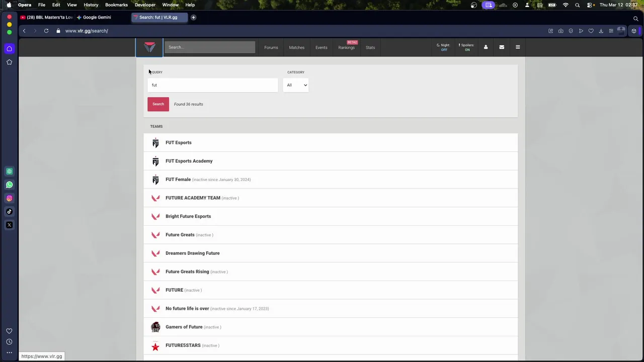The width and height of the screenshot is (644, 362).
Task: Click the send/flow arrow icon in toolbar
Action: click(x=581, y=31)
